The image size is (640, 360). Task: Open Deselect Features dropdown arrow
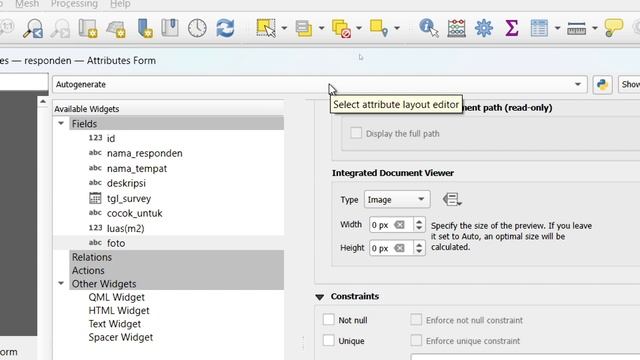coord(359,28)
